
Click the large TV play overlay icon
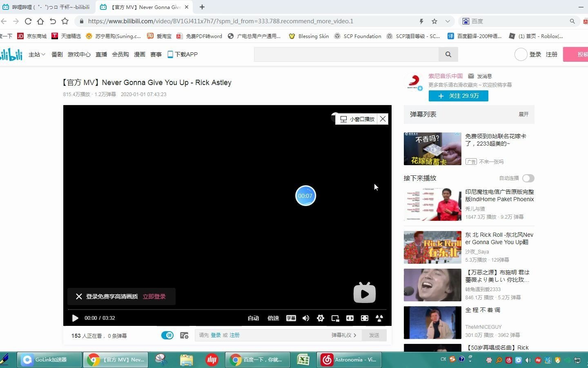[x=365, y=293]
